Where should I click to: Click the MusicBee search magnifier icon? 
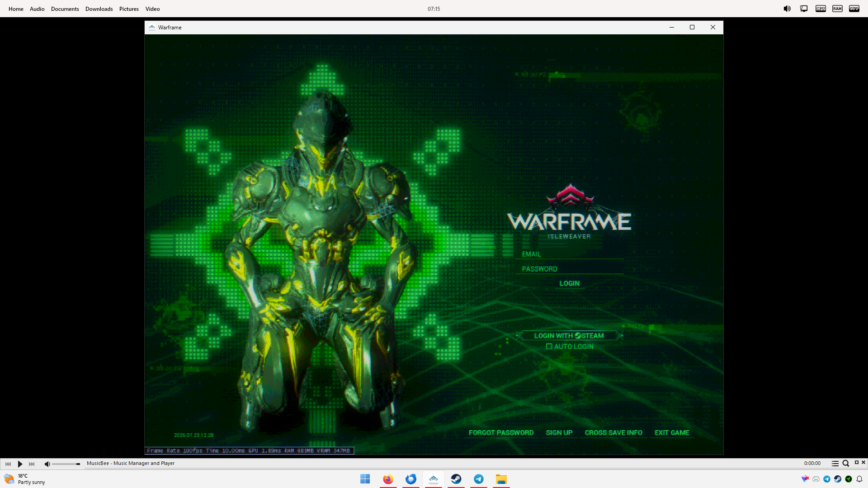click(845, 464)
